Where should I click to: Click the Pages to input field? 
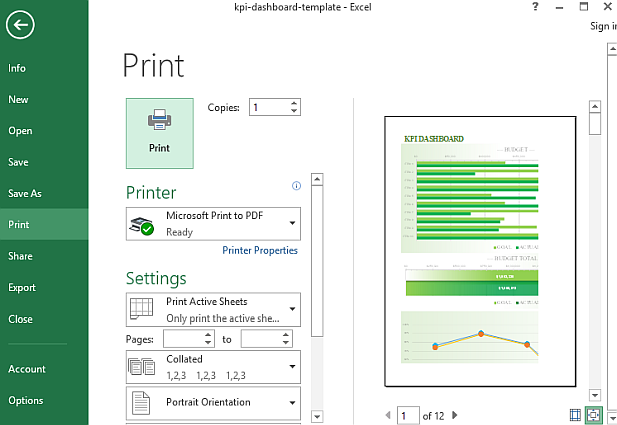coord(261,339)
